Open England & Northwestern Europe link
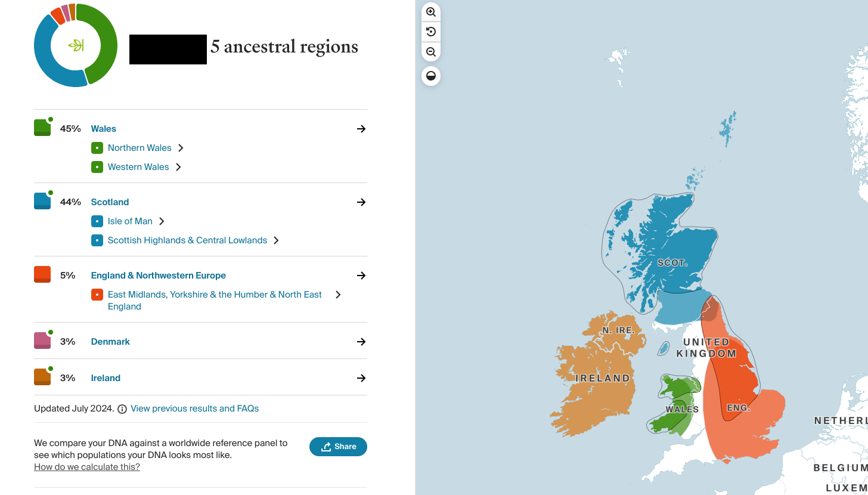 [x=159, y=276]
